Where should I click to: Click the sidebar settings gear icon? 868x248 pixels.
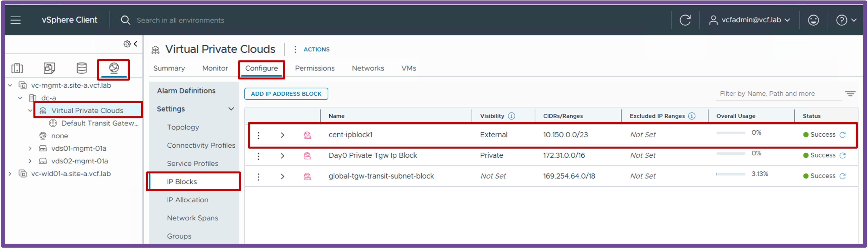(127, 44)
